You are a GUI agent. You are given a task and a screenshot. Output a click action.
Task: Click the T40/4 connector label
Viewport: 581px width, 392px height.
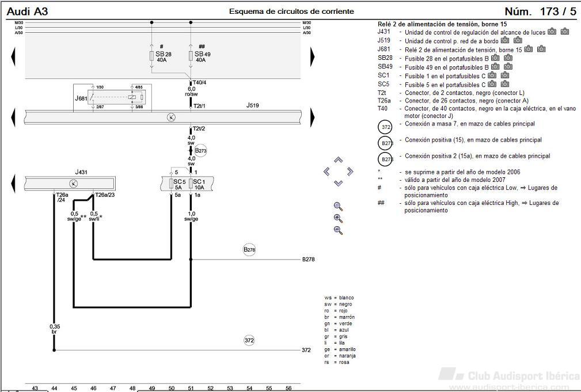[199, 82]
